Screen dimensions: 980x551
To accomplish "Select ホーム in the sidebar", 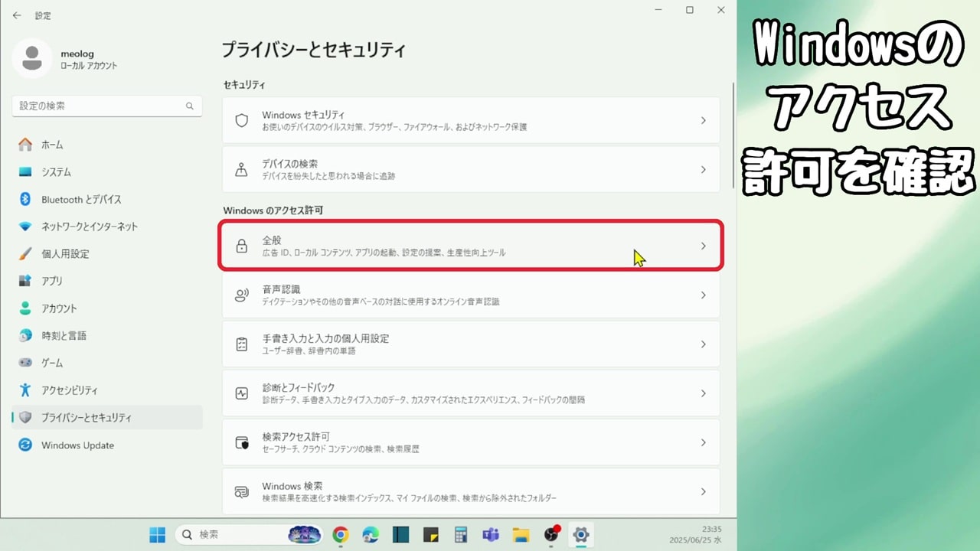I will point(107,145).
